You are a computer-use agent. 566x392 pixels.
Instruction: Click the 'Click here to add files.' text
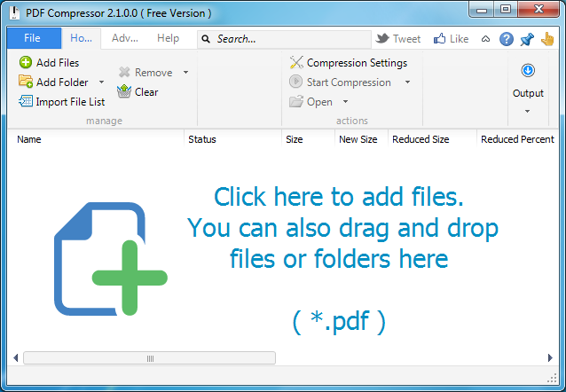pyautogui.click(x=339, y=197)
